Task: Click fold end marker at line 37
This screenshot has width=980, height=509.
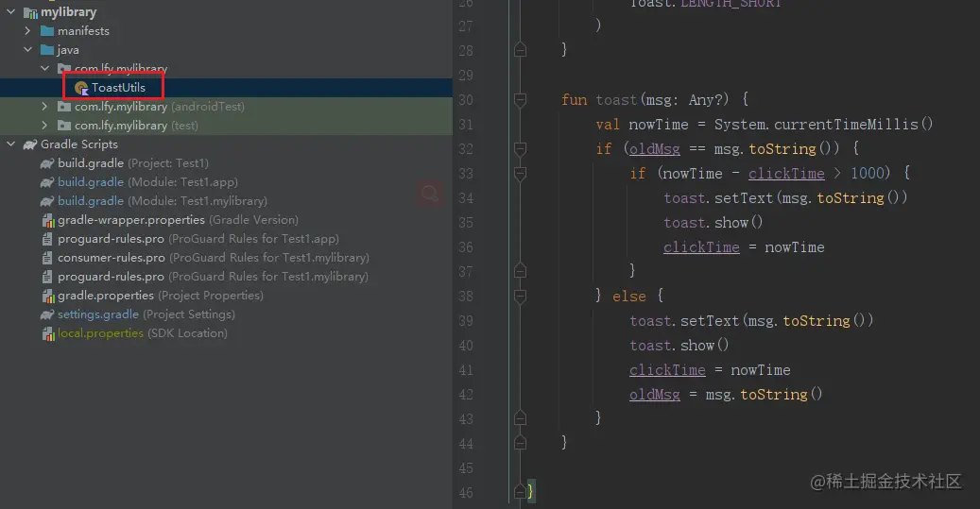Action: coord(520,271)
